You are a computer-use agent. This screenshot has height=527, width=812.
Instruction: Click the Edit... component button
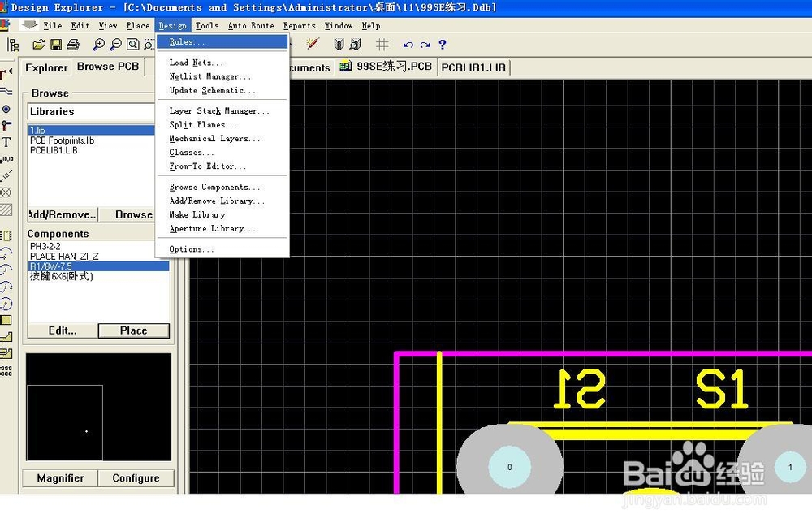click(63, 330)
